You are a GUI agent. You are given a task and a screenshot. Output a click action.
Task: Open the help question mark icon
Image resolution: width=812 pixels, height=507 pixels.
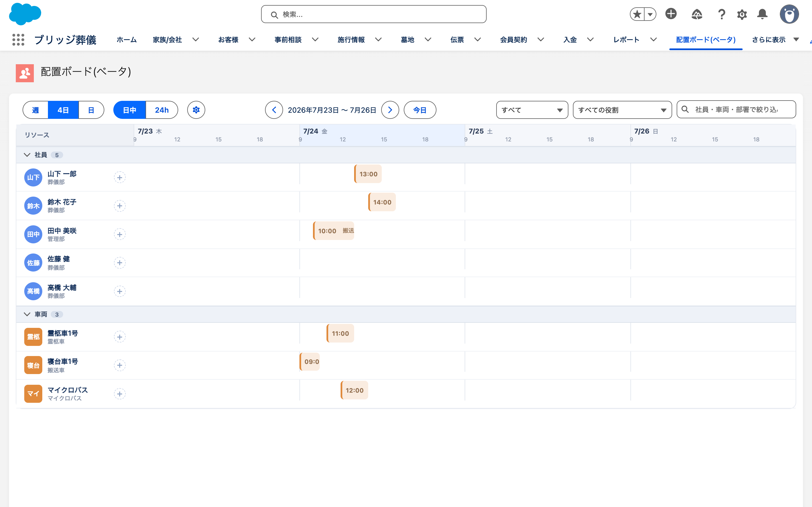721,14
